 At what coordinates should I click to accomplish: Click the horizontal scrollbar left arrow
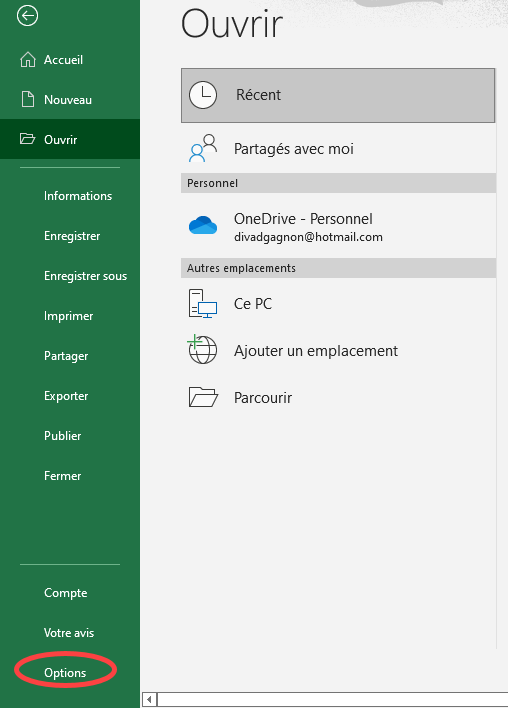[x=149, y=699]
